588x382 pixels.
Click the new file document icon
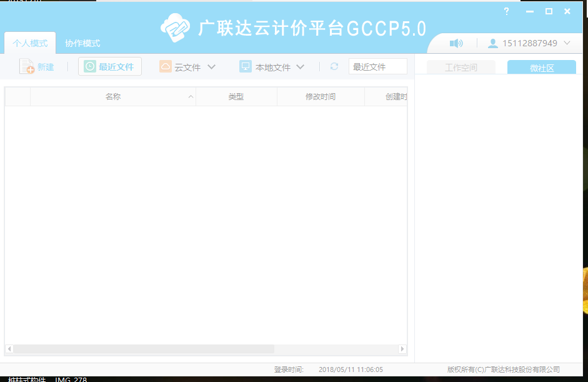point(27,66)
